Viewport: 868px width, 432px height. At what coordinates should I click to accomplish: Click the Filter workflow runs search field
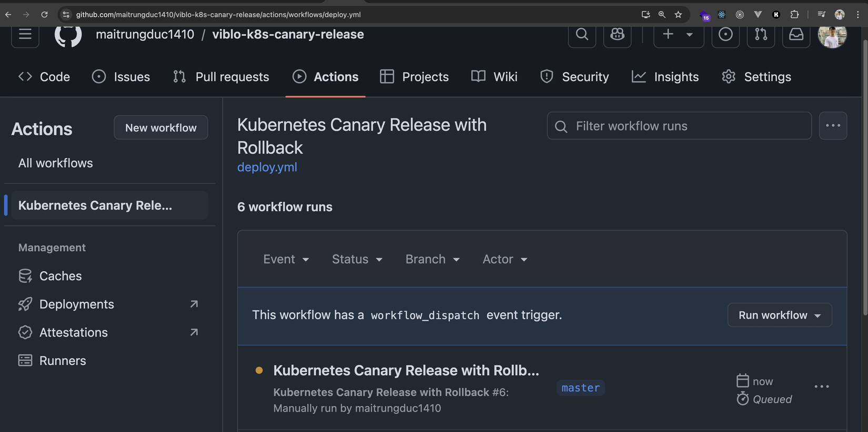[x=679, y=126]
